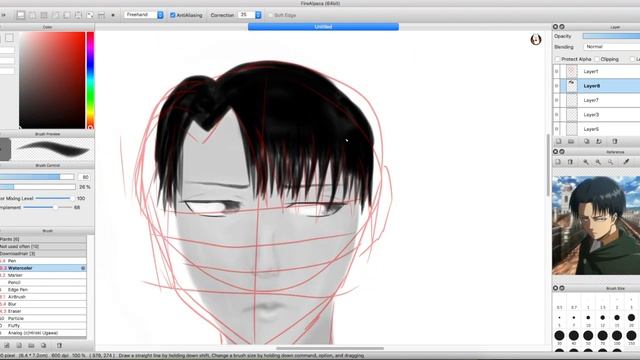Hide Layer1 visibility toggle
The width and height of the screenshot is (640, 360).
pyautogui.click(x=556, y=71)
